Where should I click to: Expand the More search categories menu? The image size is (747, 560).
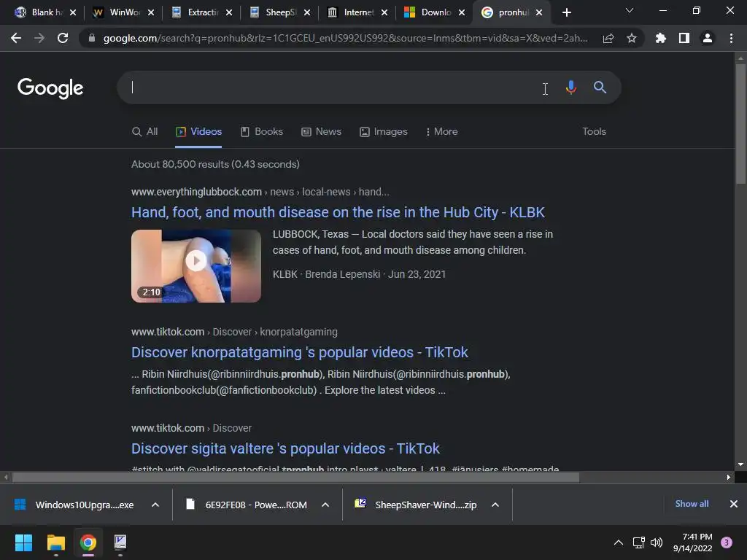click(441, 132)
